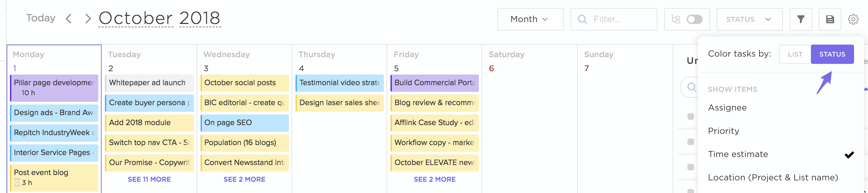Viewport: 868px width, 193px height.
Task: Open the Month view dropdown
Action: pyautogui.click(x=530, y=19)
